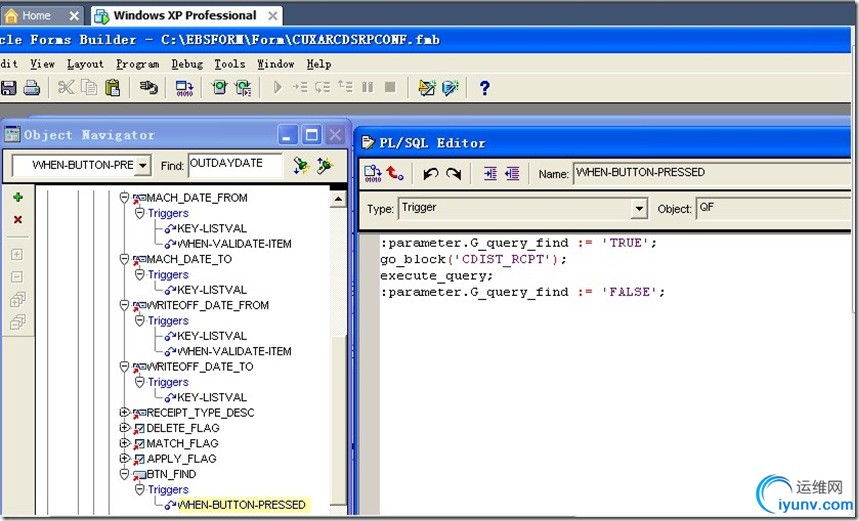Image resolution: width=859 pixels, height=521 pixels.
Task: Collapse the MACH_DATE_FROM node
Action: pos(124,197)
